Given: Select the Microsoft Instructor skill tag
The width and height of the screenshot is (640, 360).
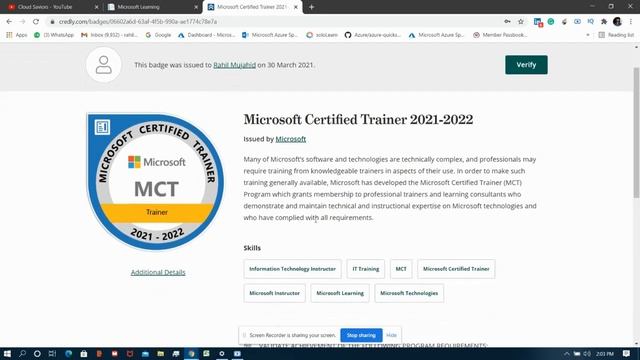Looking at the screenshot, I should coord(274,293).
